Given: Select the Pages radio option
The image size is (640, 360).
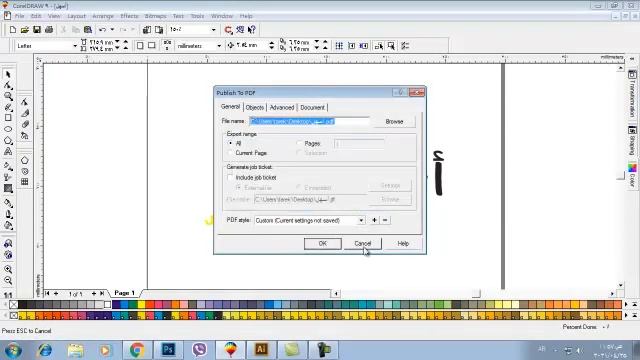Looking at the screenshot, I should [x=299, y=143].
